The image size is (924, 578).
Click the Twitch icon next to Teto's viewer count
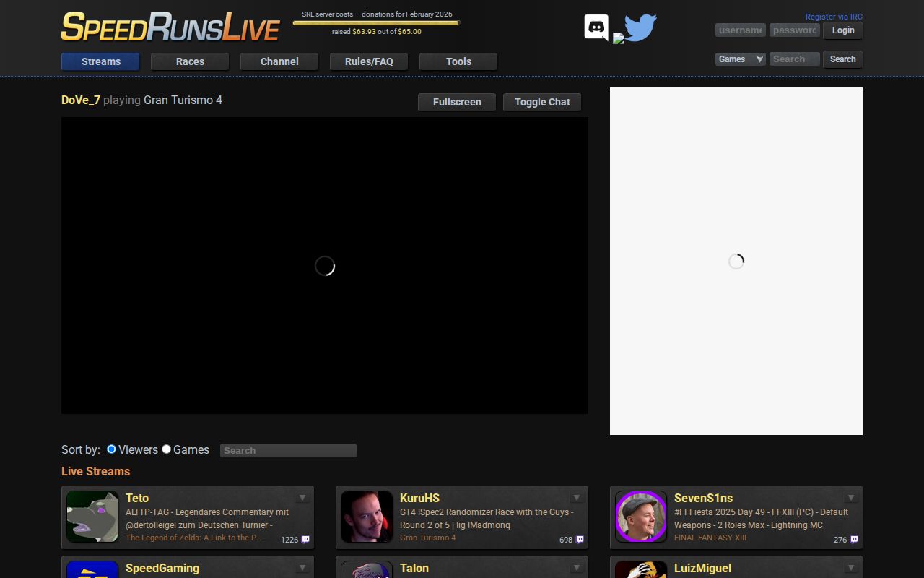(x=305, y=539)
